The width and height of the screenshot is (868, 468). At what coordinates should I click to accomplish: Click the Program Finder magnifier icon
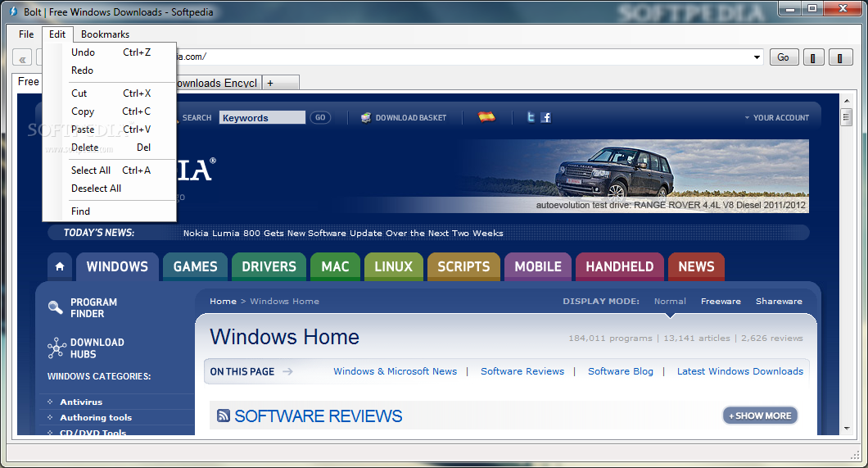click(56, 307)
